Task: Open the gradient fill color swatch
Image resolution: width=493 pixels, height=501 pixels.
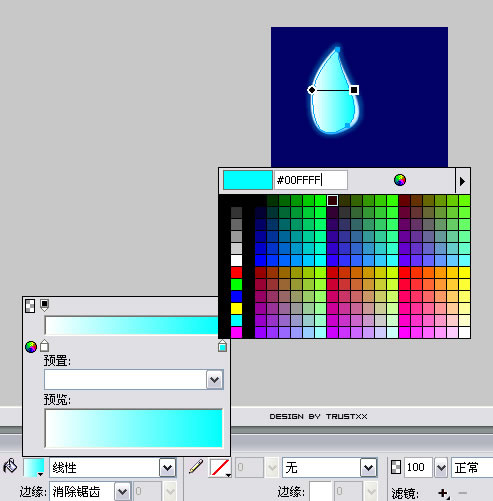Action: tap(34, 467)
